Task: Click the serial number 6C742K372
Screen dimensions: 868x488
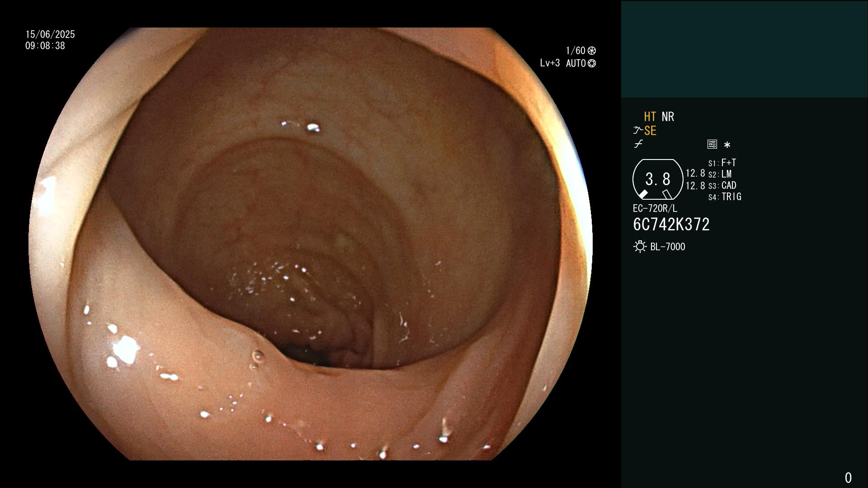Action: [x=671, y=225]
